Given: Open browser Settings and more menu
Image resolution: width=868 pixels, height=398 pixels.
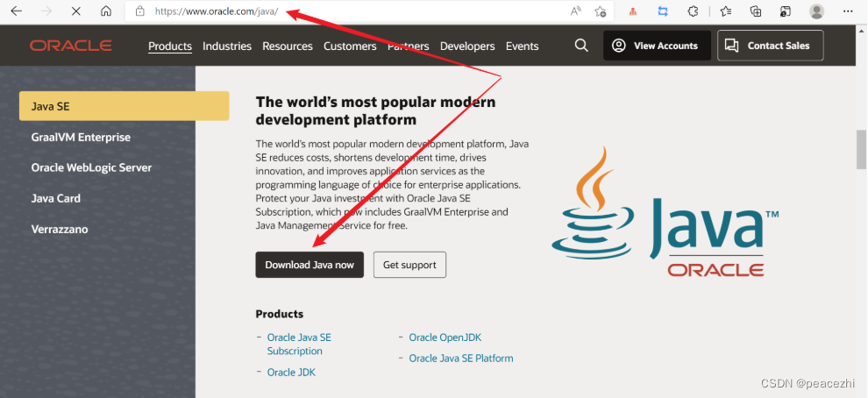Looking at the screenshot, I should tap(848, 11).
